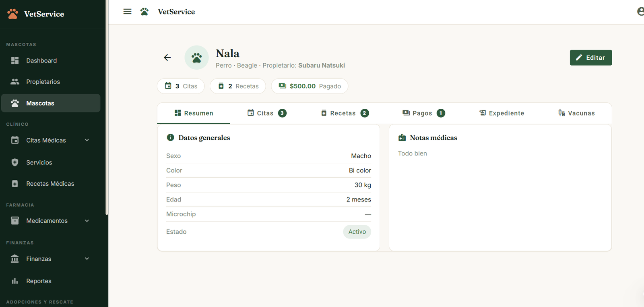Click the Notas médicas briefcase icon

click(402, 137)
